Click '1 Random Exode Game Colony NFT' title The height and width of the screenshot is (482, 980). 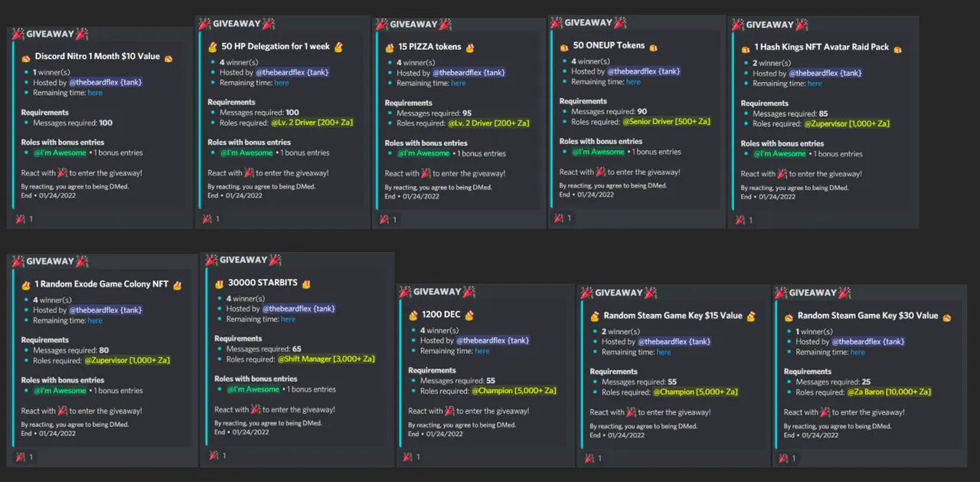tap(101, 284)
